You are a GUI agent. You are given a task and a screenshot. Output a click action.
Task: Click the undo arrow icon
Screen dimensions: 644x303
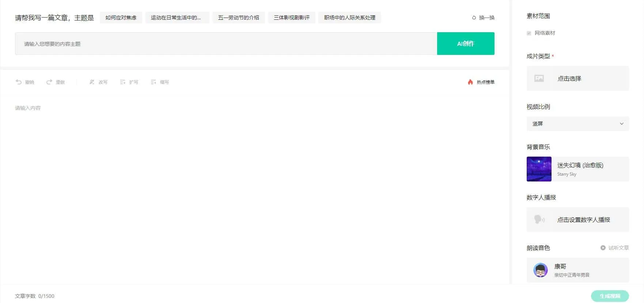tap(19, 82)
